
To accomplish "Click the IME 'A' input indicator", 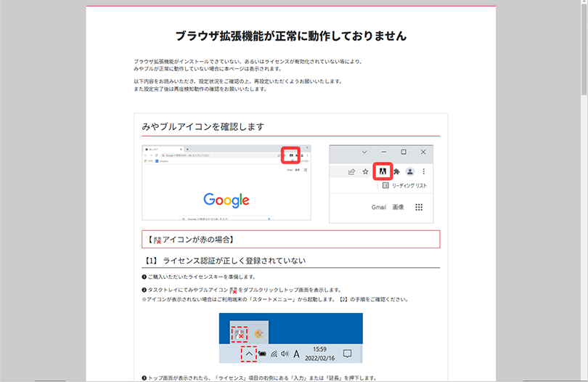I will pyautogui.click(x=297, y=354).
